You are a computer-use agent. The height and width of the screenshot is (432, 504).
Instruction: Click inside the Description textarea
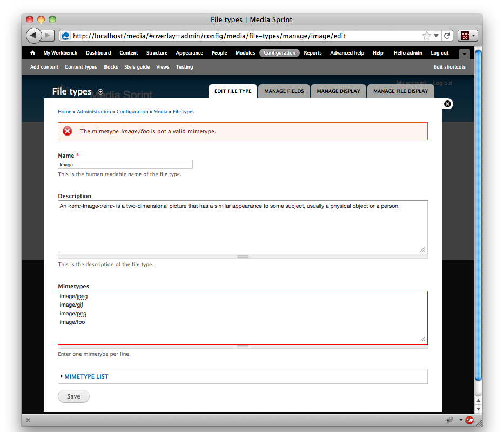click(243, 227)
